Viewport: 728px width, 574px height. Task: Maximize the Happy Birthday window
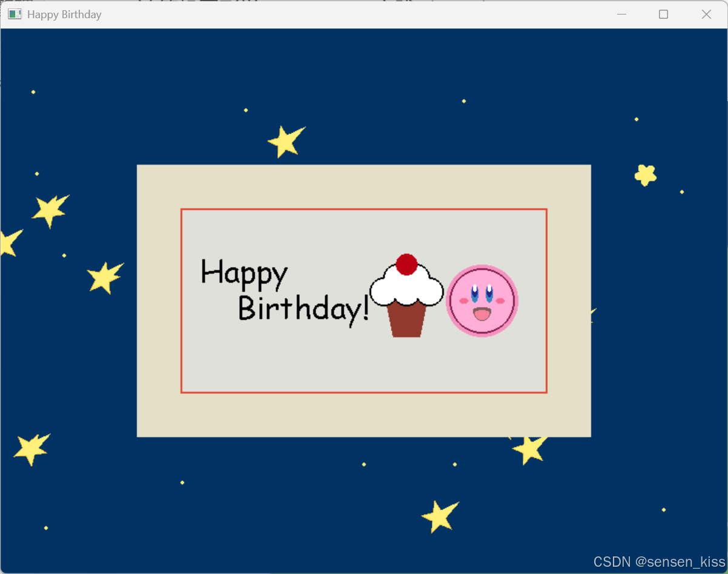tap(664, 14)
